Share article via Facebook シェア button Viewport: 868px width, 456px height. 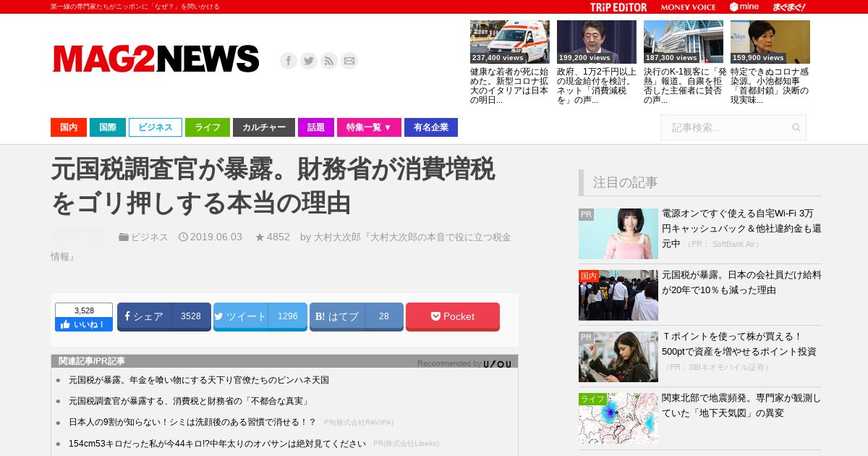[x=164, y=316]
